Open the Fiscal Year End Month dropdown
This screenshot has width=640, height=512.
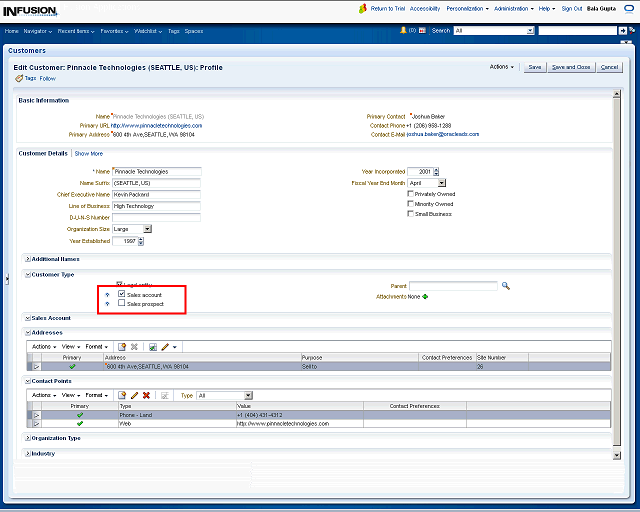pos(442,183)
